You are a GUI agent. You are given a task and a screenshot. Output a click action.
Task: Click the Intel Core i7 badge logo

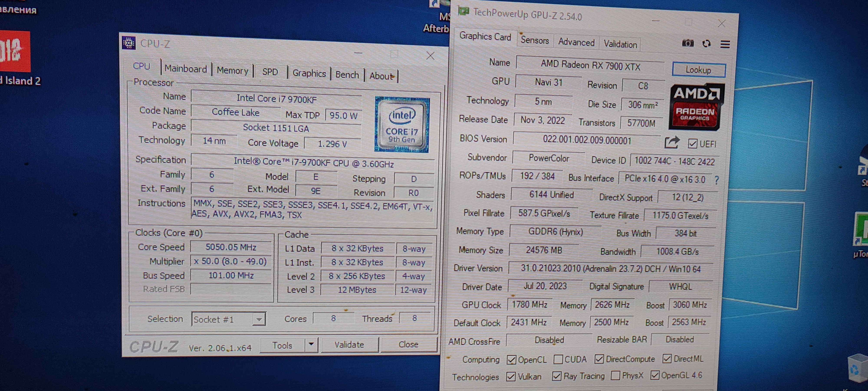tap(402, 124)
